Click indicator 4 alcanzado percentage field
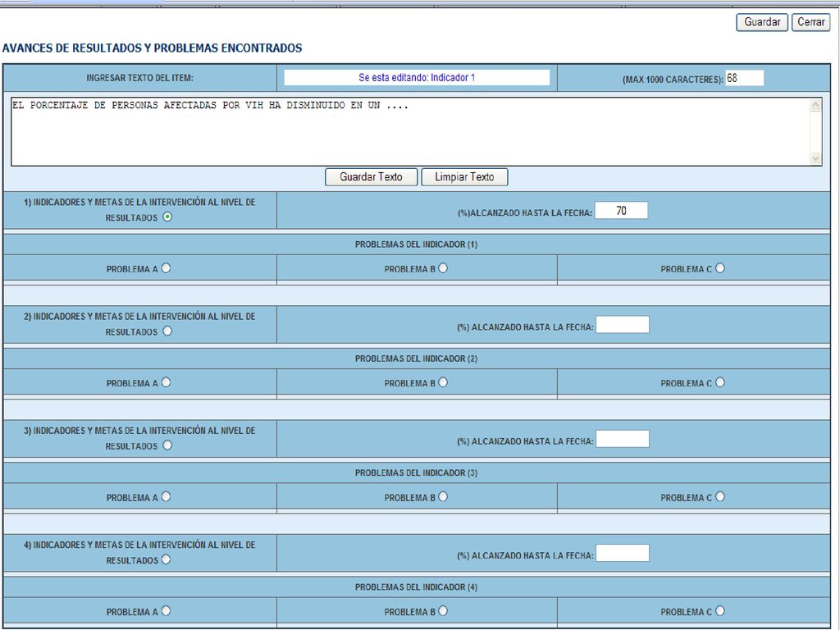Screen dimensions: 840x630 (x=623, y=553)
